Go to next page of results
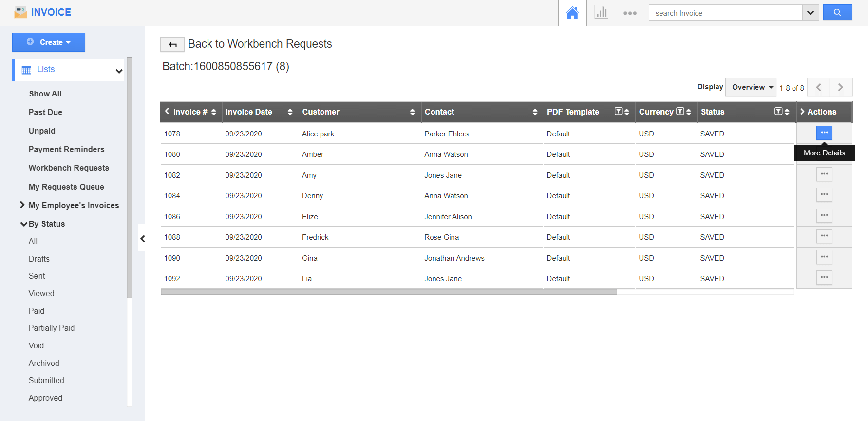This screenshot has width=868, height=421. click(x=841, y=87)
